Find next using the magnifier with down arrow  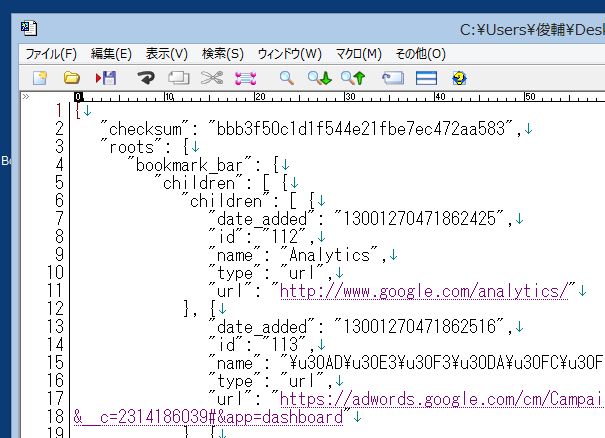[x=319, y=78]
